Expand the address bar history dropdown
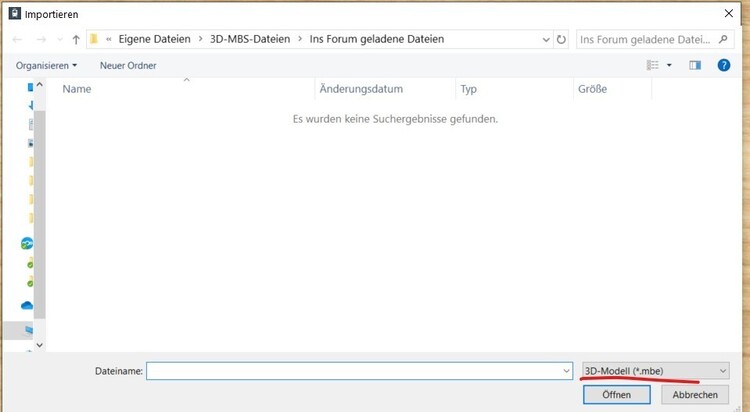750x412 pixels. pos(546,40)
